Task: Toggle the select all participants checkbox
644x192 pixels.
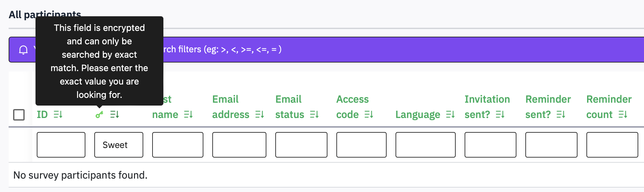Action: pos(19,115)
